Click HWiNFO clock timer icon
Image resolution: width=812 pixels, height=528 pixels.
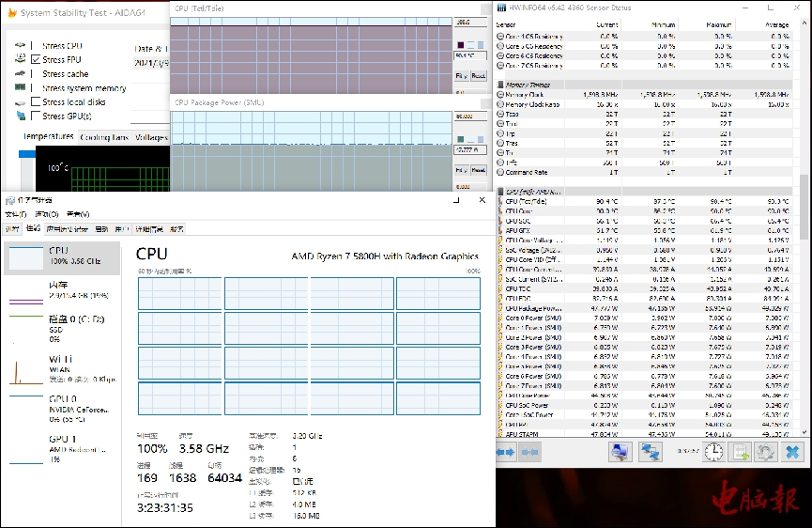713,453
